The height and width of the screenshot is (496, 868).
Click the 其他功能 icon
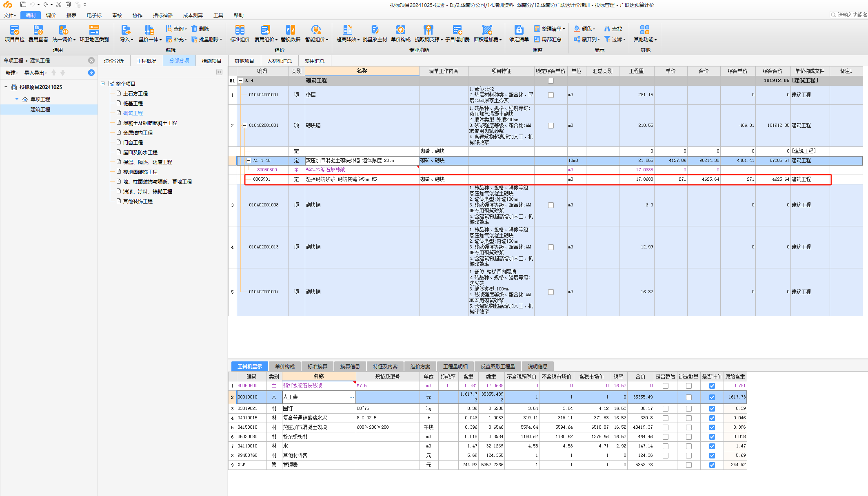point(645,30)
